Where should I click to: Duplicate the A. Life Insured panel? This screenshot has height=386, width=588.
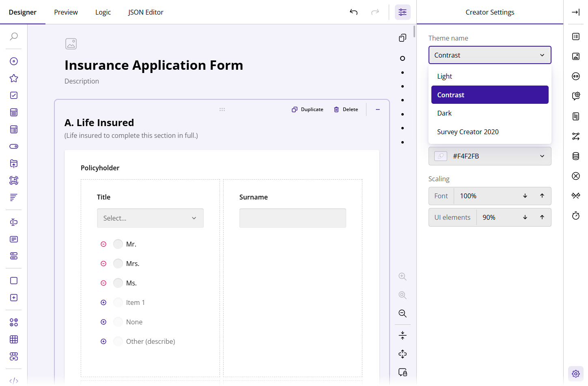pos(307,109)
